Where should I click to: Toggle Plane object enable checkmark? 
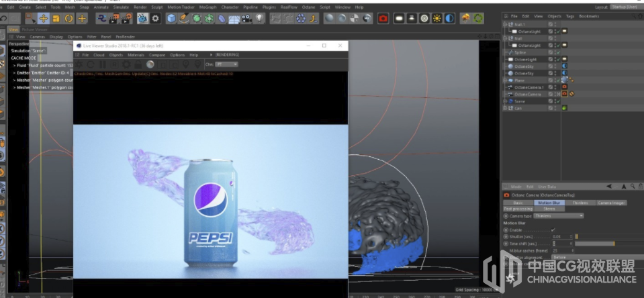[558, 80]
